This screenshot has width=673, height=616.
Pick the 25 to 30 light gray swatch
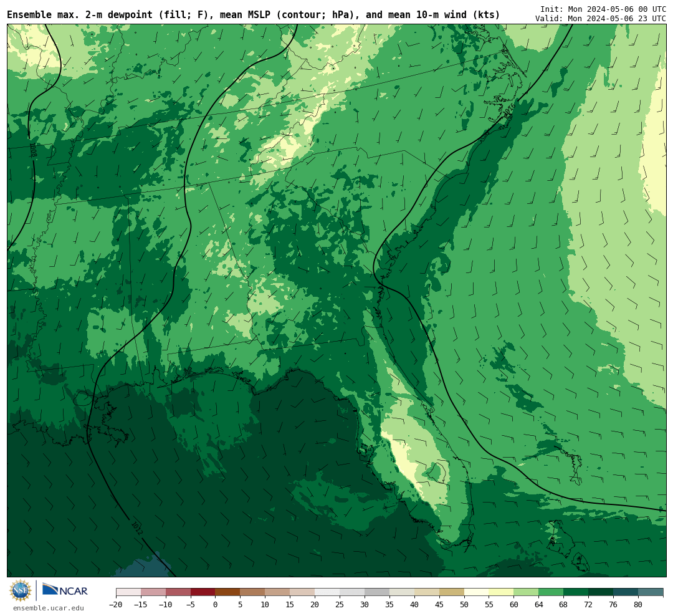coord(352,592)
